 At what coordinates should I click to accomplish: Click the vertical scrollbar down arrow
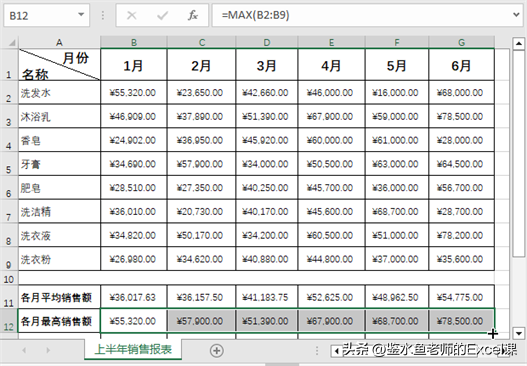pyautogui.click(x=519, y=333)
